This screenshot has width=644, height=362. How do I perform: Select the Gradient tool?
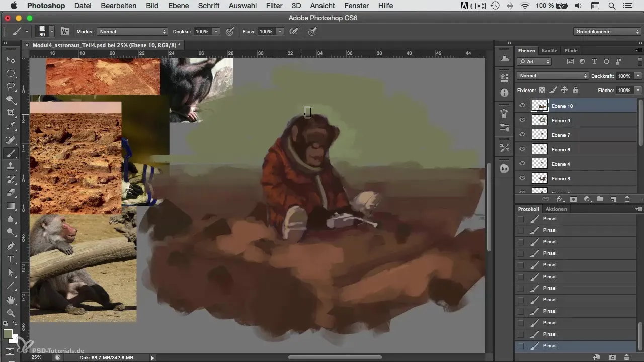click(10, 206)
